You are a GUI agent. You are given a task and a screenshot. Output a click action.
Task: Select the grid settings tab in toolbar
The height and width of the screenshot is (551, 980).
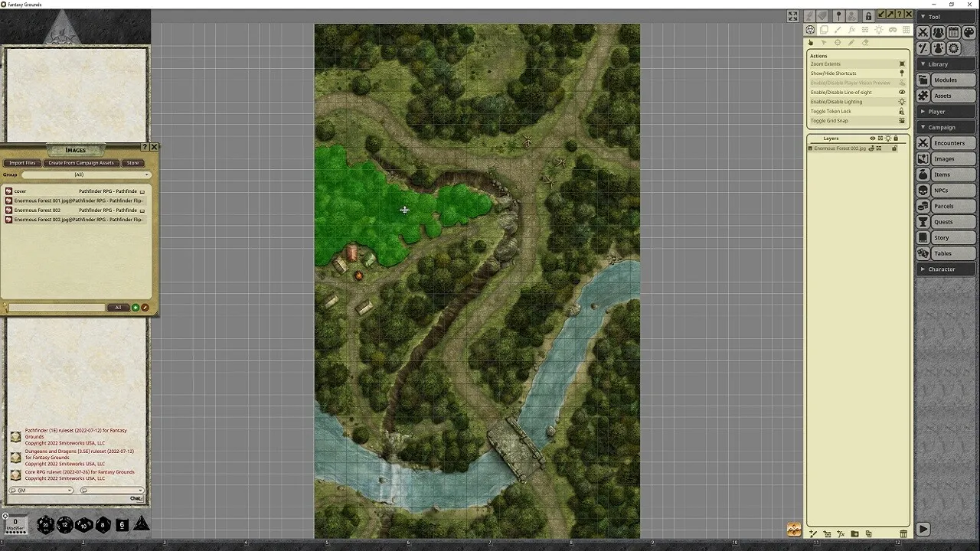tap(906, 30)
